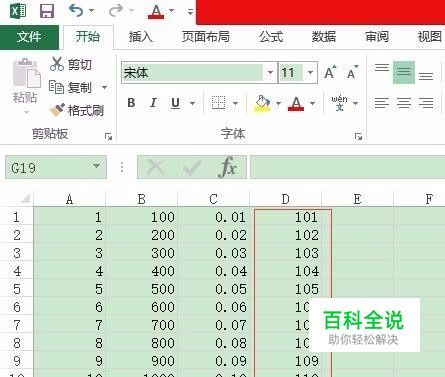This screenshot has width=445, height=377.
Task: Set top vertical alignment
Action: coord(382,68)
